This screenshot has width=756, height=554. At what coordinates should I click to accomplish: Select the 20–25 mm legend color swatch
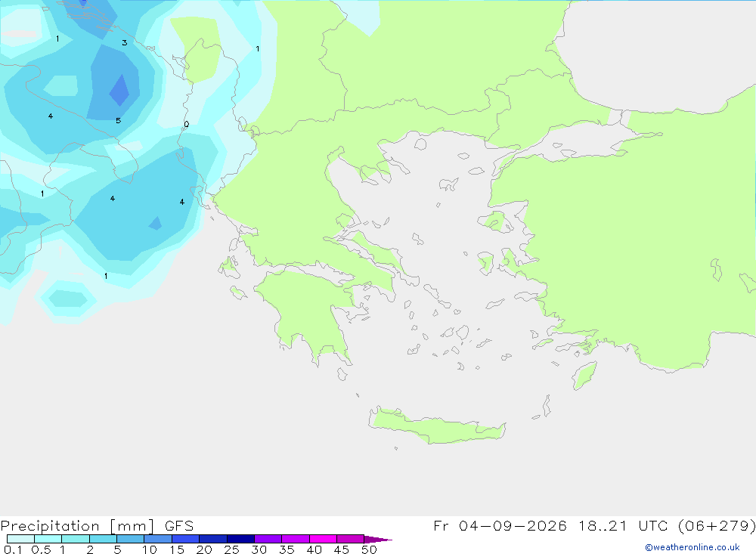tap(213, 539)
